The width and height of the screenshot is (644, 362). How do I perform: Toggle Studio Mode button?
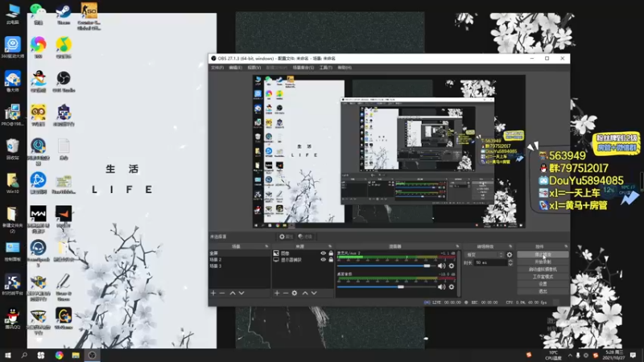(x=543, y=277)
